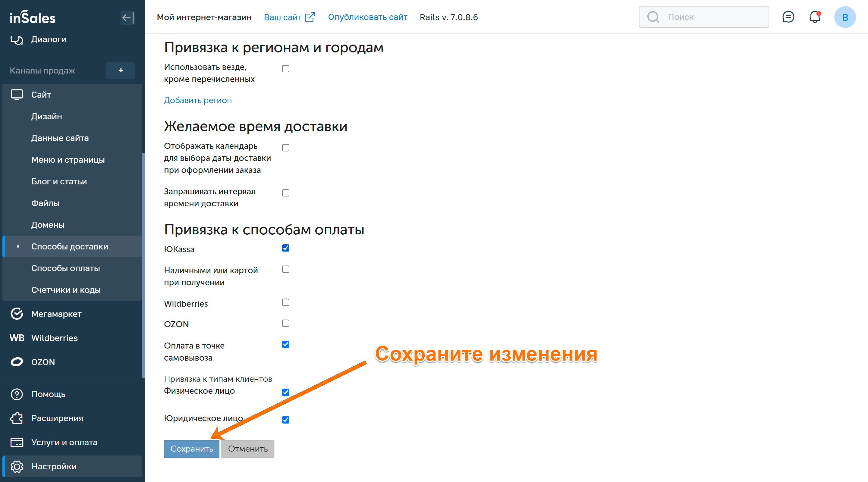Click the Сохранить button
The height and width of the screenshot is (482, 868).
click(191, 449)
